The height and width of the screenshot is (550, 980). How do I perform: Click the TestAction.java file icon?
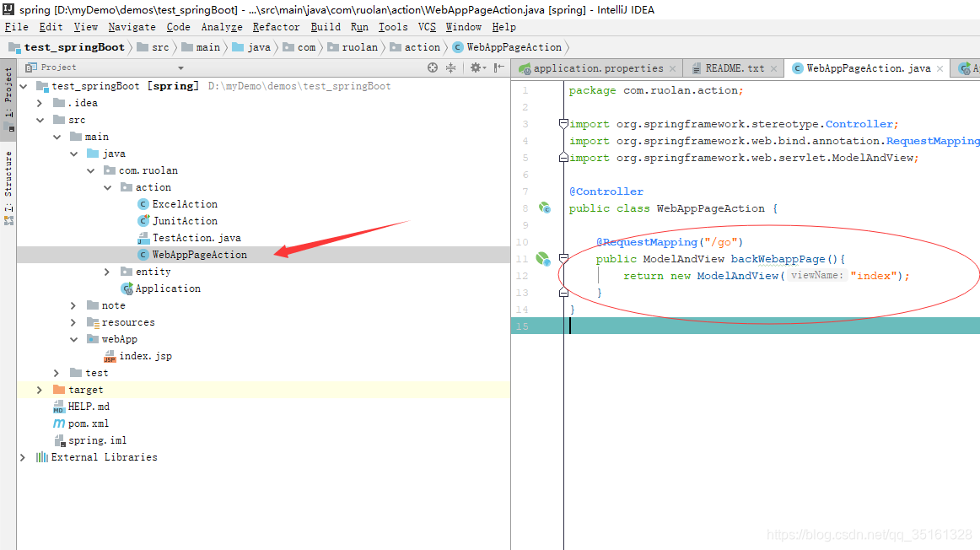[143, 238]
